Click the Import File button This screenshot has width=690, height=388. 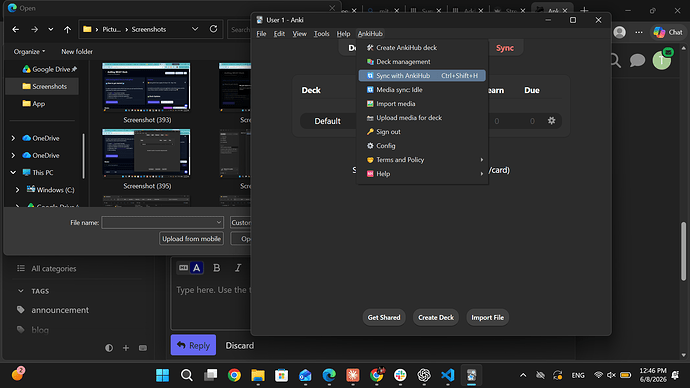click(x=488, y=318)
